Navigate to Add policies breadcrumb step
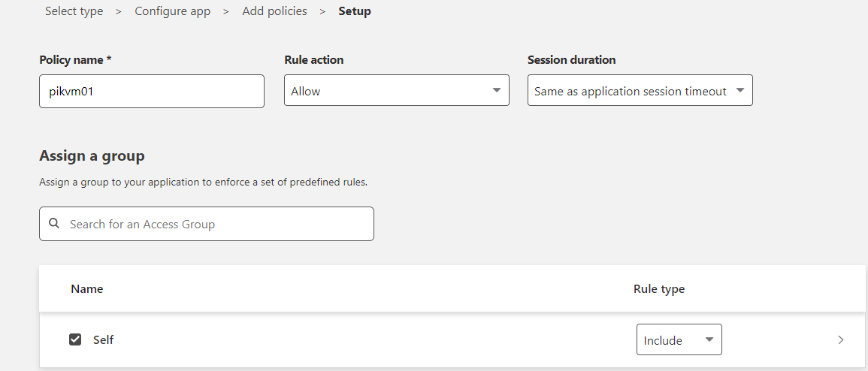 pyautogui.click(x=274, y=11)
